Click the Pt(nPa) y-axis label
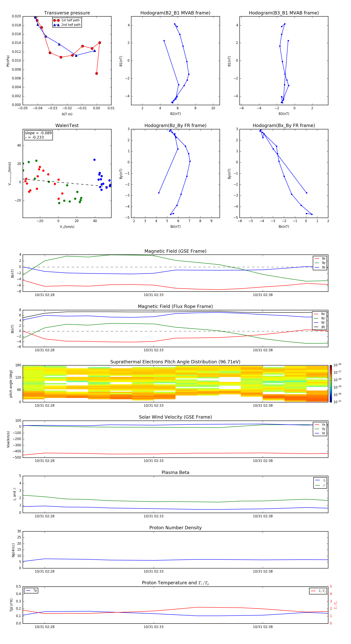The height and width of the screenshot is (644, 351). click(x=8, y=61)
